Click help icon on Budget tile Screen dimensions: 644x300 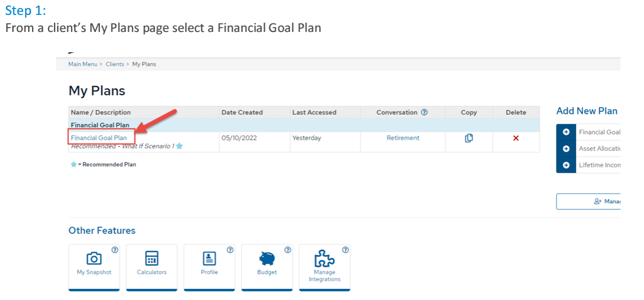click(x=288, y=249)
